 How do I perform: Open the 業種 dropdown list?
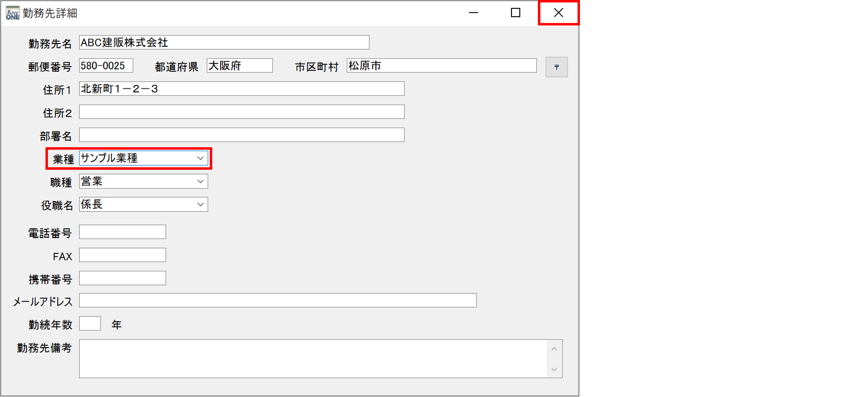[x=200, y=158]
